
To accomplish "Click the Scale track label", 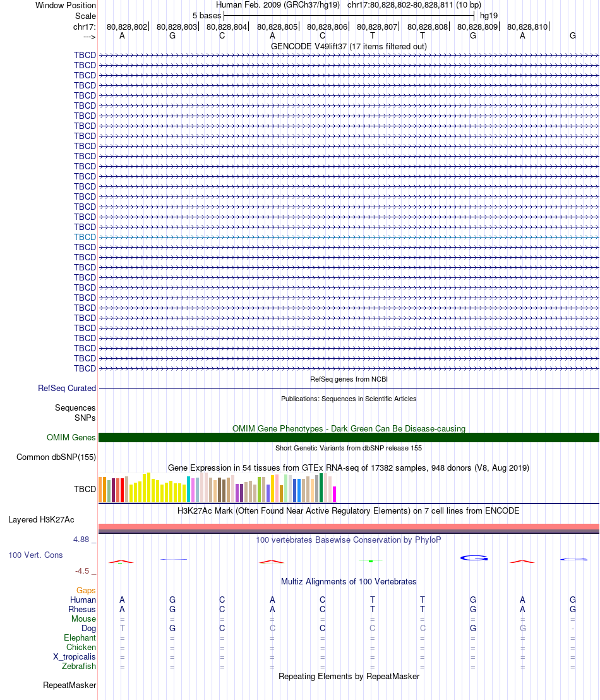I will coord(85,16).
